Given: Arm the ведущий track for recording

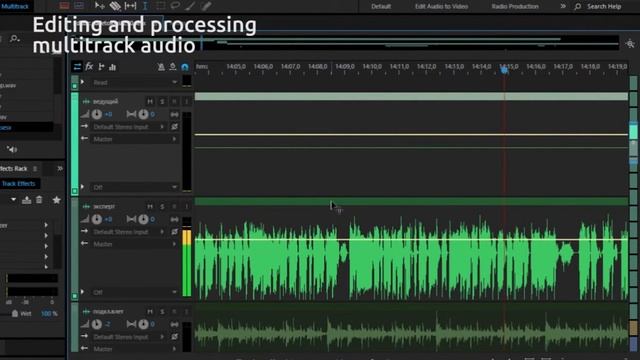Looking at the screenshot, I should coord(174,101).
